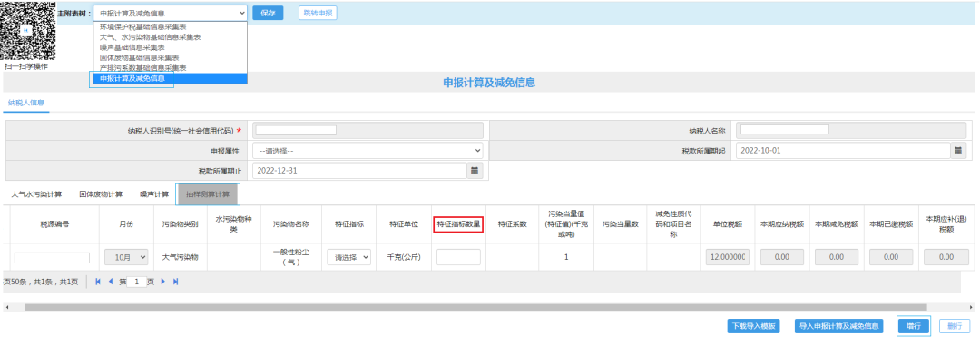Click the 本期应补(退)税额 field showing 0.00
980x357 pixels.
(946, 257)
